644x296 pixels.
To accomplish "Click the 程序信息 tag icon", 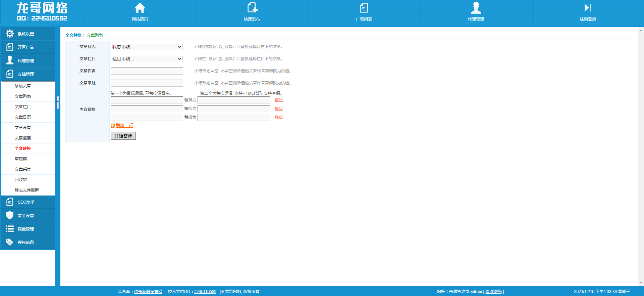I will 10,242.
